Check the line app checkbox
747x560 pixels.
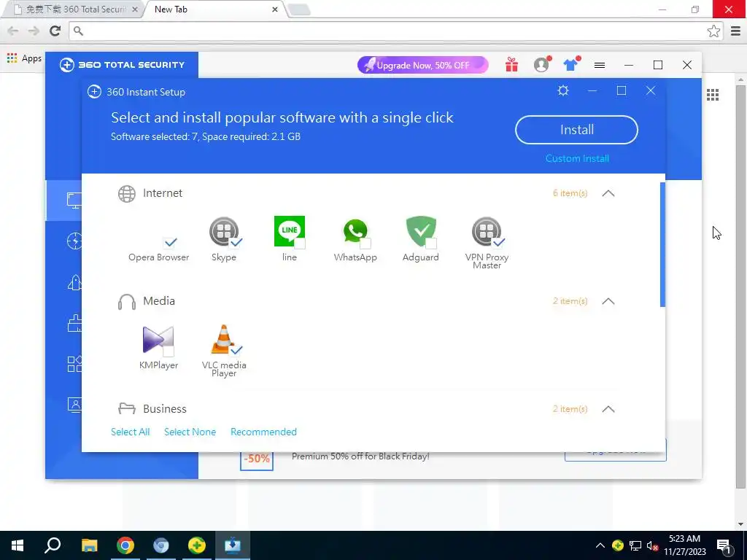point(300,244)
